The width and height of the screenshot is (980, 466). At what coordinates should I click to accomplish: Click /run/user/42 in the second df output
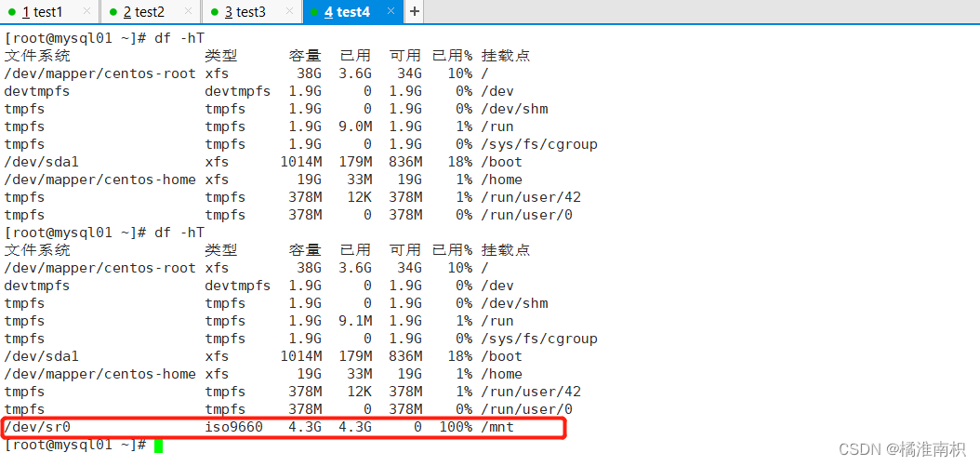pyautogui.click(x=531, y=392)
